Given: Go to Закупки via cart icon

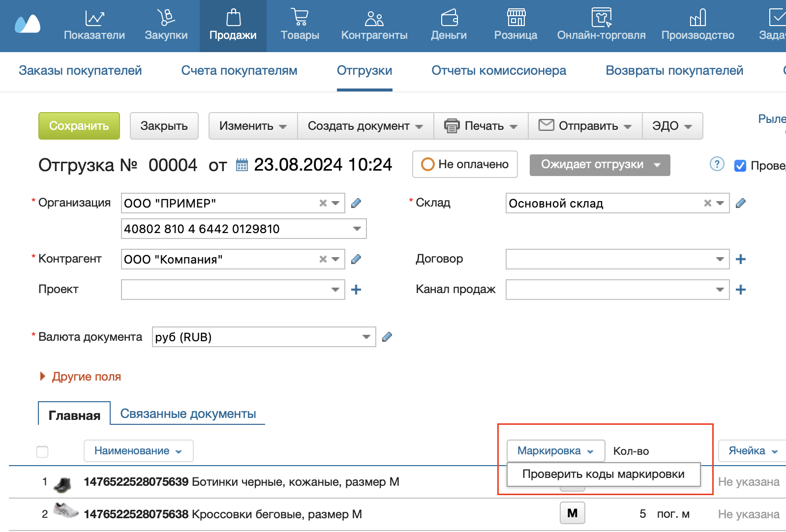Looking at the screenshot, I should pos(166,18).
